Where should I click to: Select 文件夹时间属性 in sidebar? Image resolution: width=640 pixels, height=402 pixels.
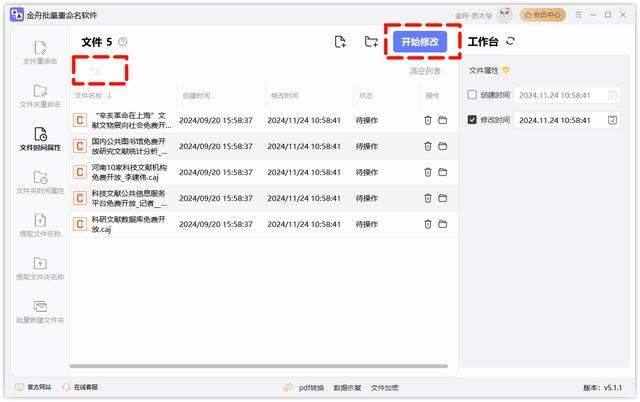pos(40,182)
